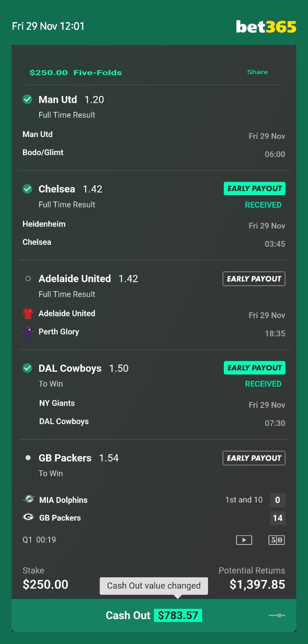Screen dimensions: 308x644
Task: Expand the $250.00 Five-Folds bet header
Action: click(x=76, y=73)
